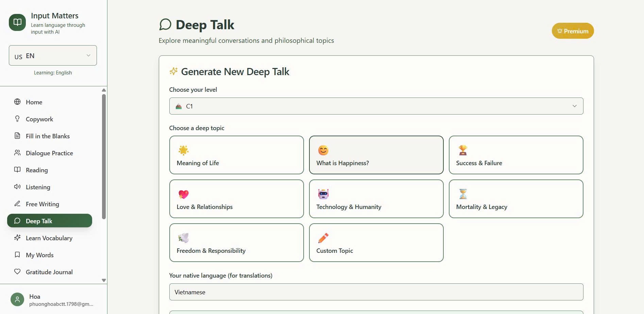
Task: Open Fill in the Blanks exercise
Action: coord(50,136)
